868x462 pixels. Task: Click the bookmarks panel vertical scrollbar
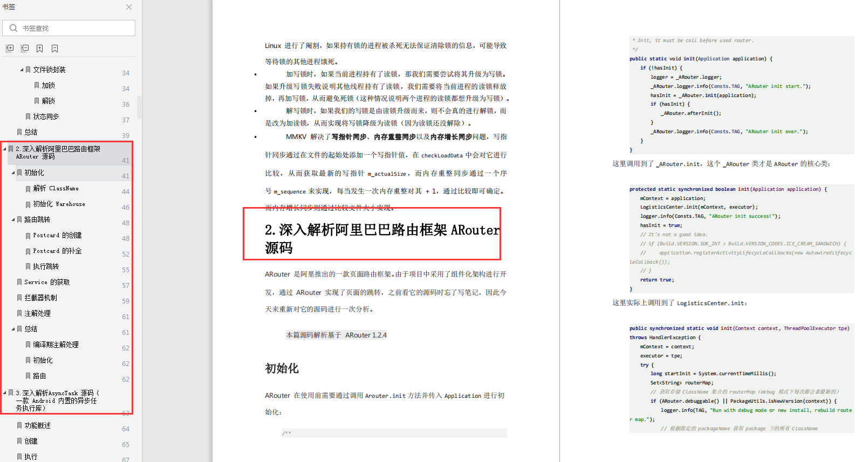[x=139, y=107]
